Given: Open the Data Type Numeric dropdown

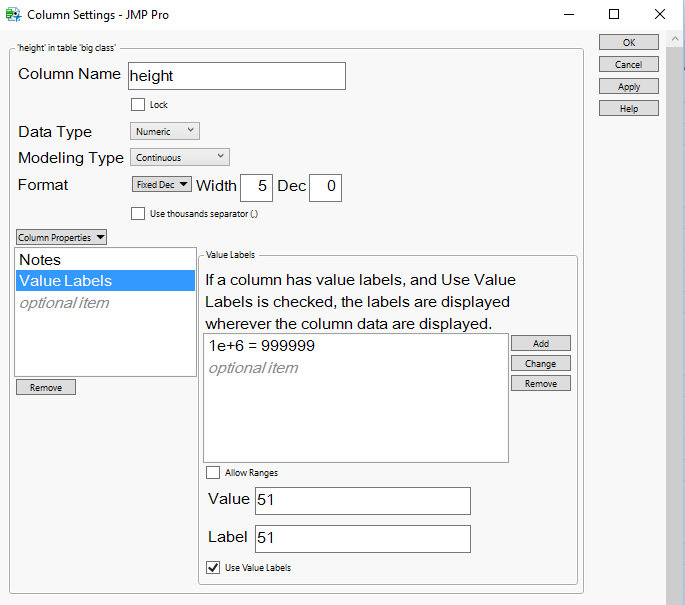Looking at the screenshot, I should [165, 131].
